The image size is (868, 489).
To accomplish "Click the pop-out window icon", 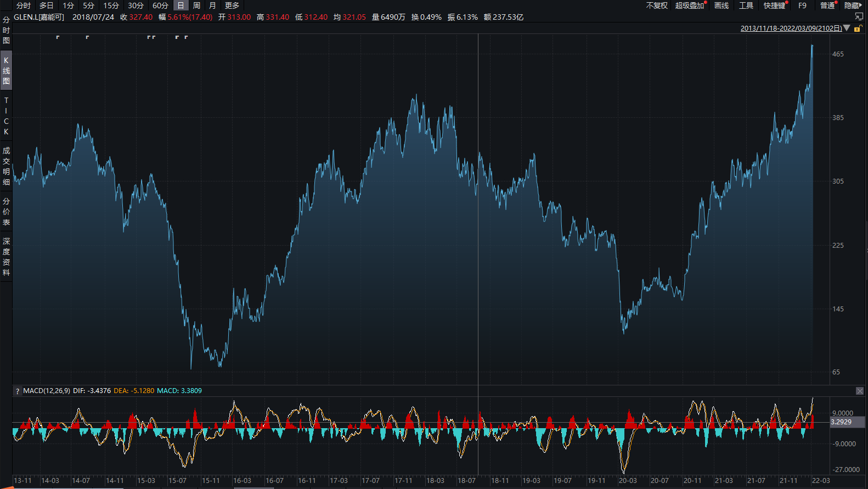I will 859,16.
